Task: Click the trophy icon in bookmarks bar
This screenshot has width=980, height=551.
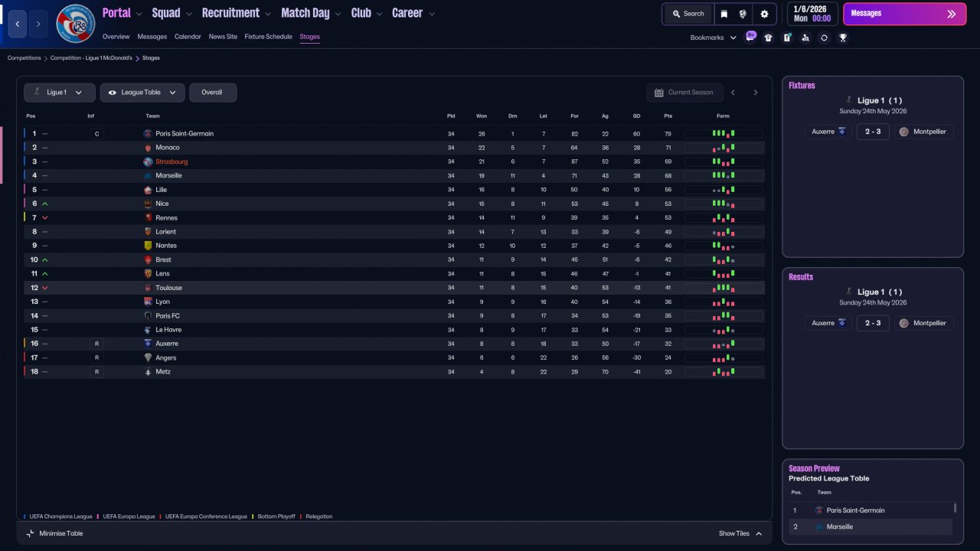Action: [x=843, y=37]
